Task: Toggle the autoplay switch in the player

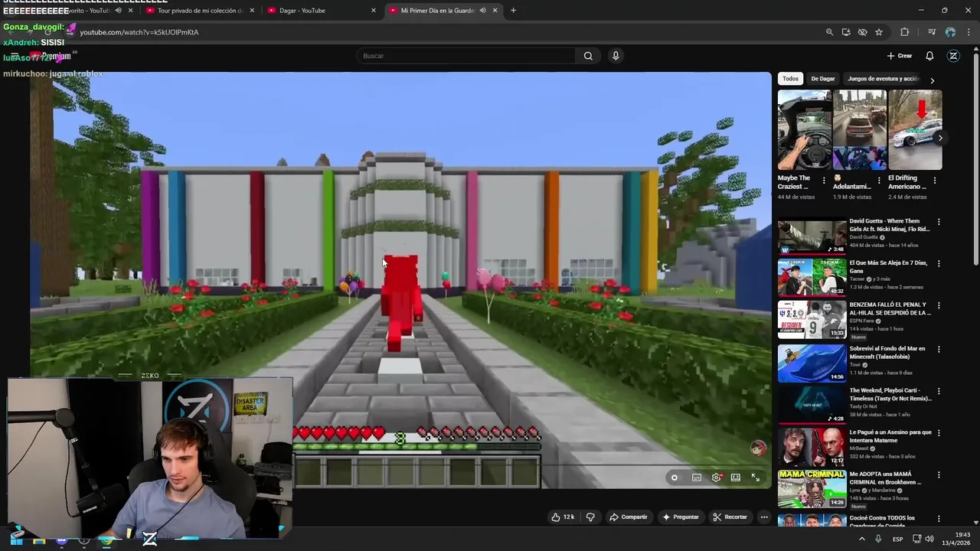Action: coord(674,478)
